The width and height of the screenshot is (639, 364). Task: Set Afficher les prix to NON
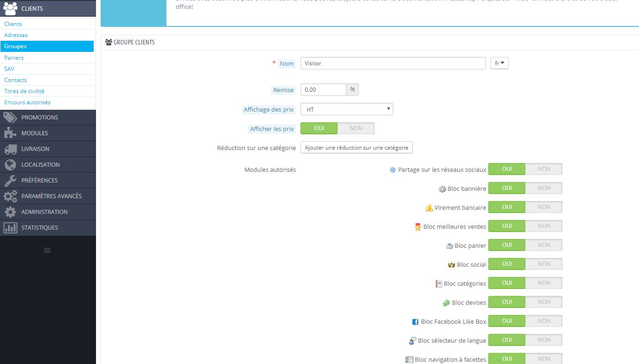click(x=356, y=128)
